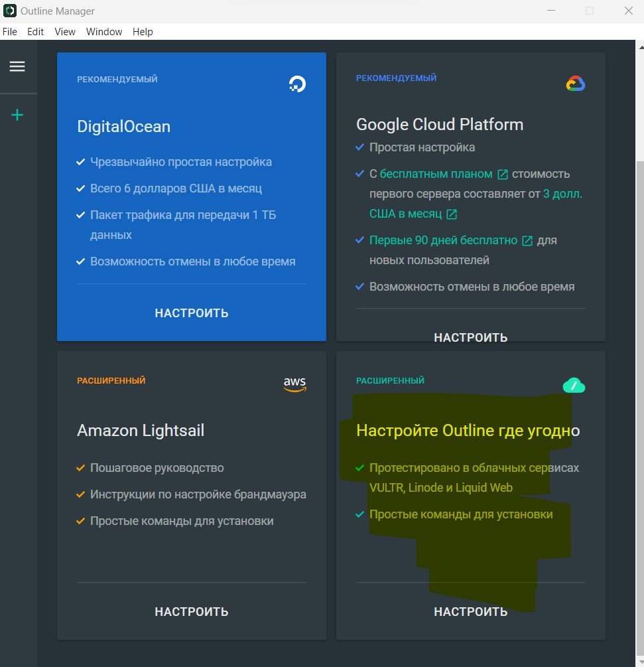The image size is (644, 667).
Task: Open the Help menu
Action: 143,32
